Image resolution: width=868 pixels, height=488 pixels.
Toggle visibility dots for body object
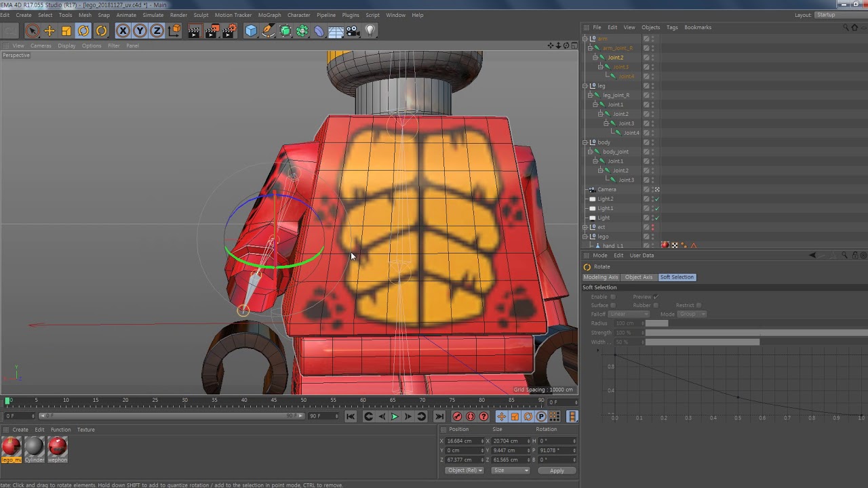653,142
